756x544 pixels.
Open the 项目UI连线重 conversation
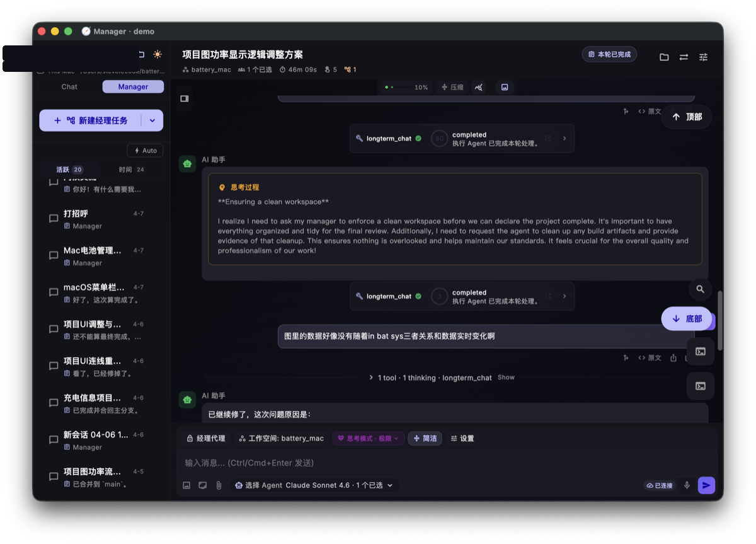pos(101,367)
